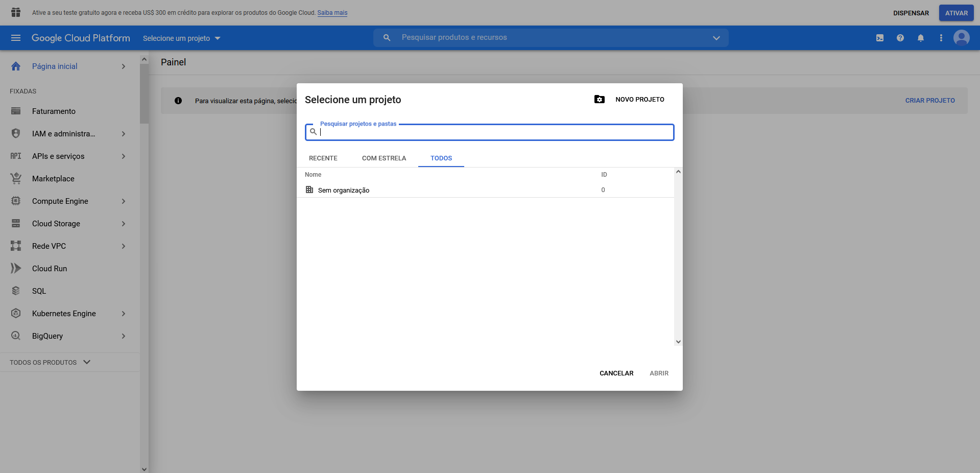
Task: Open the three-dot settings menu
Action: [x=941, y=38]
